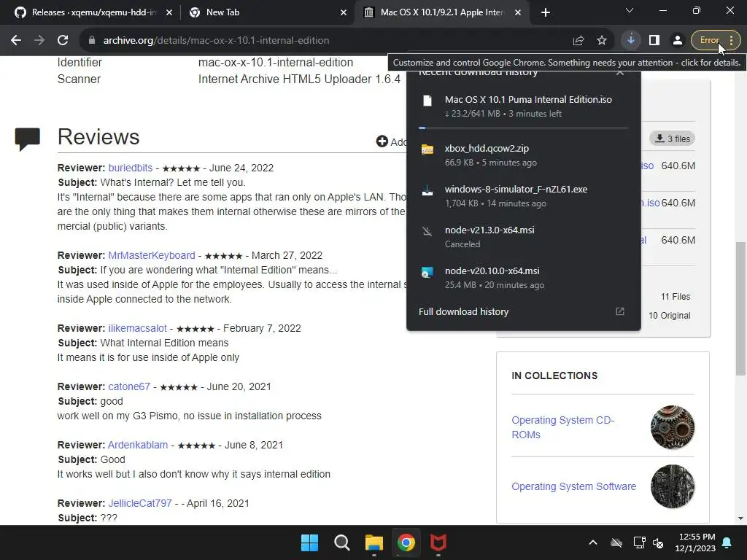The width and height of the screenshot is (747, 560).
Task: Click the forward navigation arrow
Action: pyautogui.click(x=39, y=41)
